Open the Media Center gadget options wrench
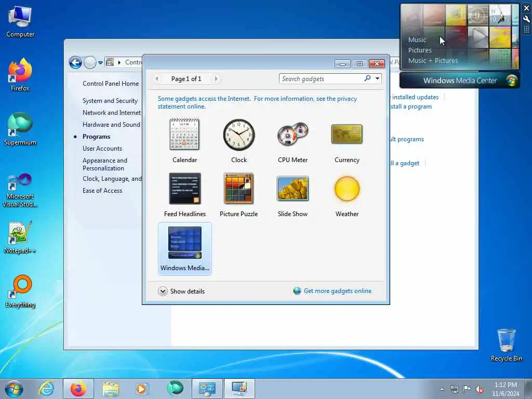 [x=526, y=19]
